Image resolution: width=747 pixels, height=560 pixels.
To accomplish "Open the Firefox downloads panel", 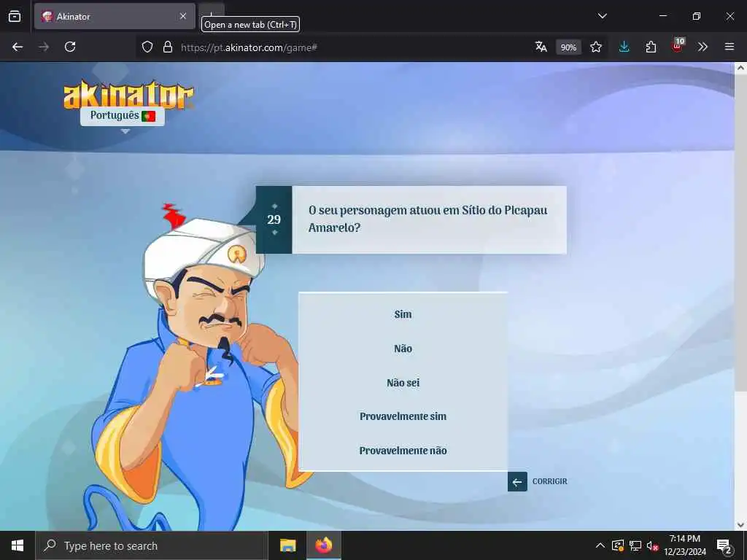I will 624,47.
